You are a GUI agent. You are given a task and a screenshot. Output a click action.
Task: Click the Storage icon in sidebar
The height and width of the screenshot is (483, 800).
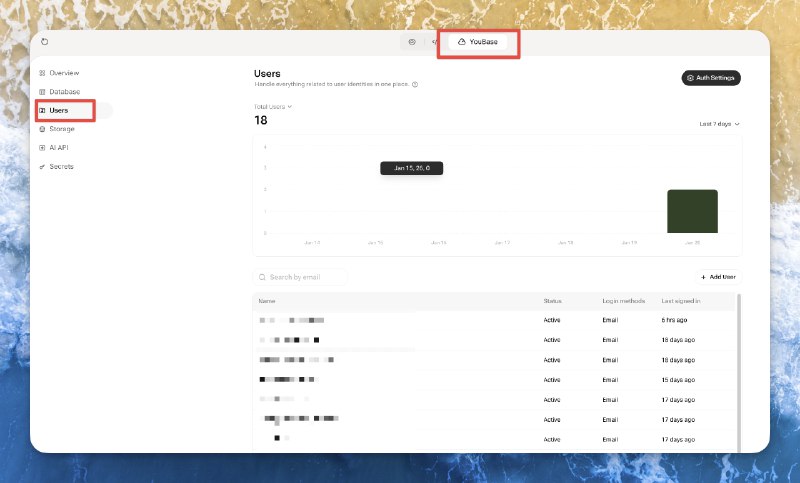(42, 129)
